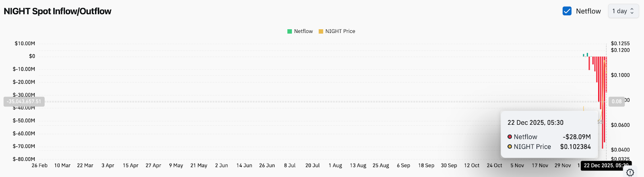Click the Netflow legend label
Screen dimensions: 644x177
pos(303,31)
